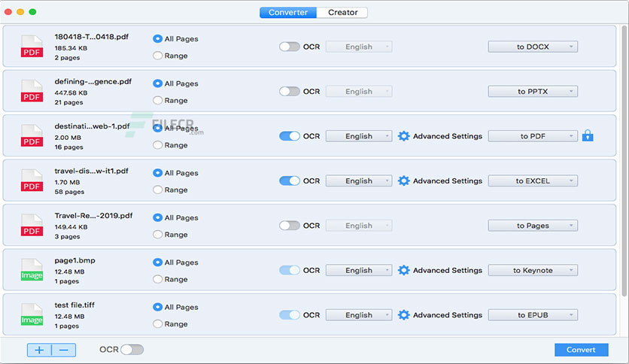629x364 pixels.
Task: Disable OCR for destinati...web-1.pdf
Action: tap(290, 136)
